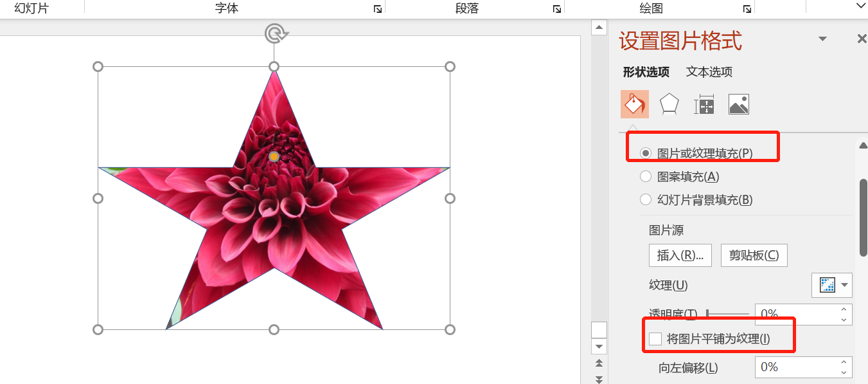Click the 插入(R)... picture button

click(x=680, y=255)
